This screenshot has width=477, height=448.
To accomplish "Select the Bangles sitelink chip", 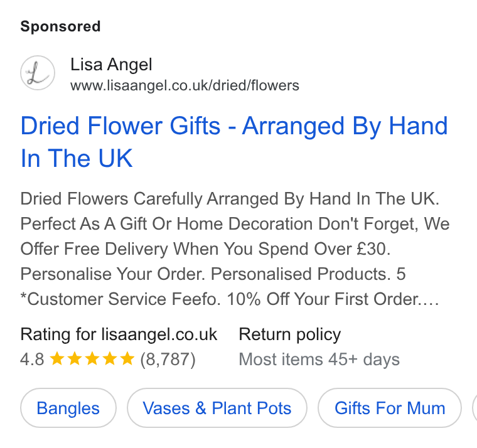I will click(x=68, y=408).
